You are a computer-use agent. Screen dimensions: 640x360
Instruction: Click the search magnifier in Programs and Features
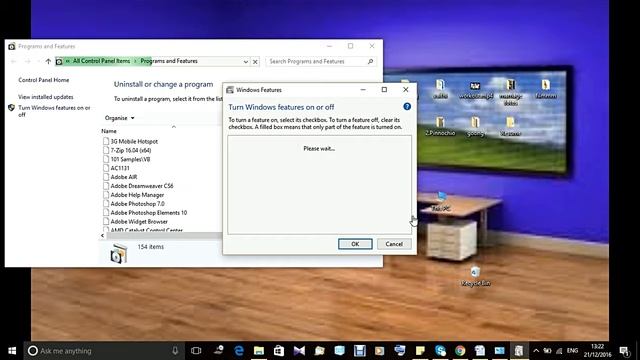pyautogui.click(x=370, y=61)
